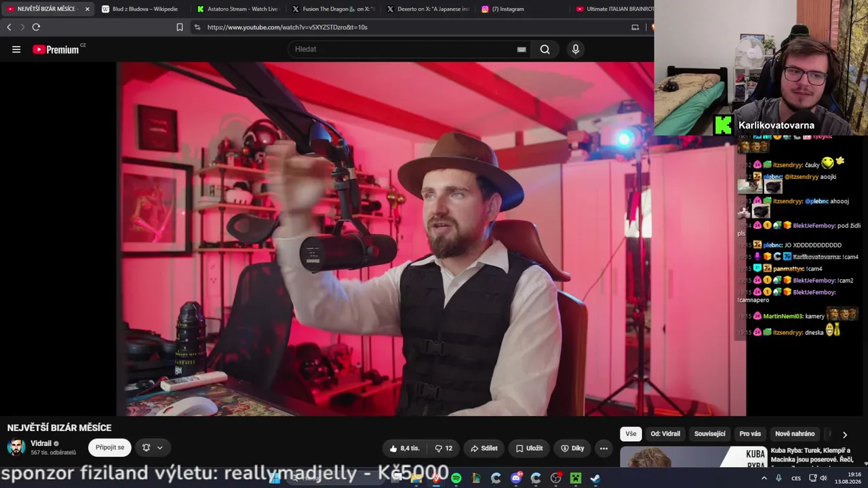
Task: Select Nově nahráno filter chip
Action: 795,434
